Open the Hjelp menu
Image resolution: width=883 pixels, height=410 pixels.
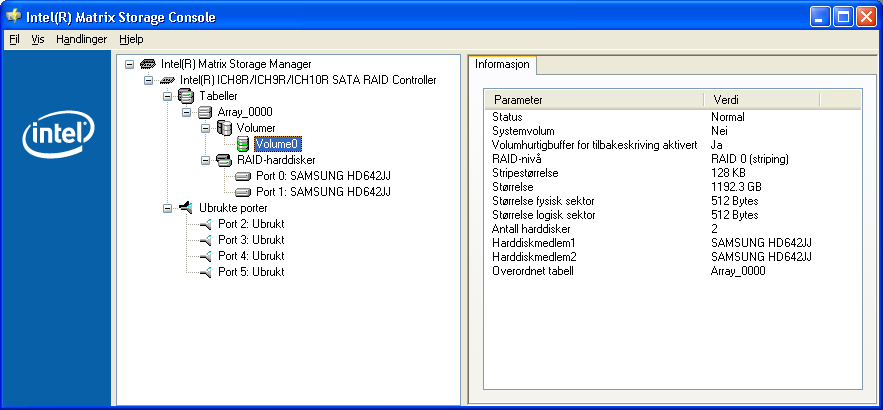tap(131, 39)
